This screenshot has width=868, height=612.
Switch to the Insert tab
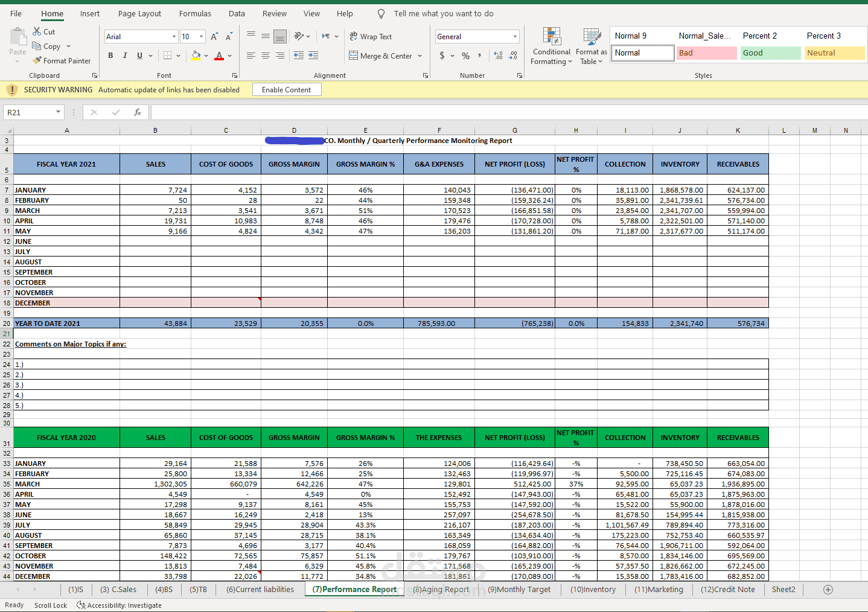point(90,13)
